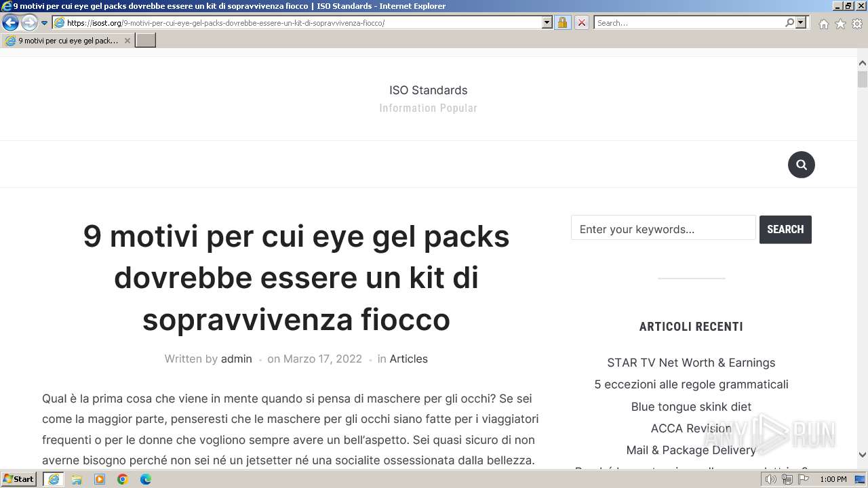Image resolution: width=868 pixels, height=488 pixels.
Task: Click the page scrollbar up arrow
Action: coord(862,63)
